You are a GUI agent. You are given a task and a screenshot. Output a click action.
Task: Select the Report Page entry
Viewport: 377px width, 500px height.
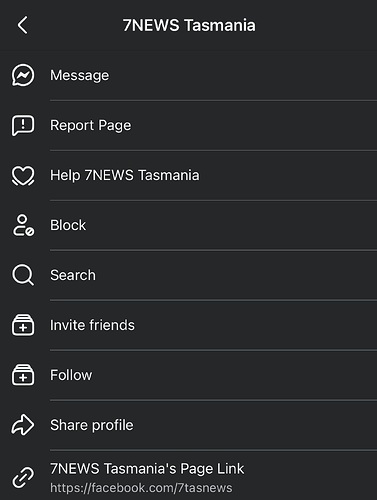pyautogui.click(x=188, y=126)
